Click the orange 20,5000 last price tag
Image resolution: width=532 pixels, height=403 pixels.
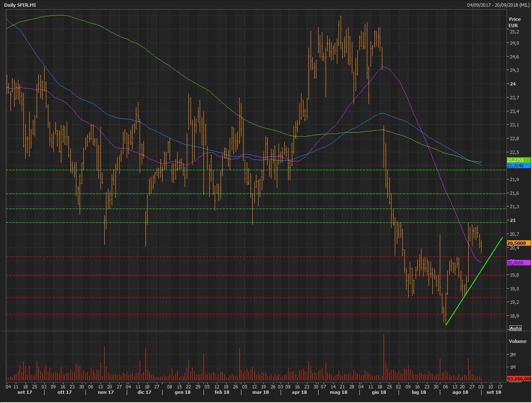[518, 243]
